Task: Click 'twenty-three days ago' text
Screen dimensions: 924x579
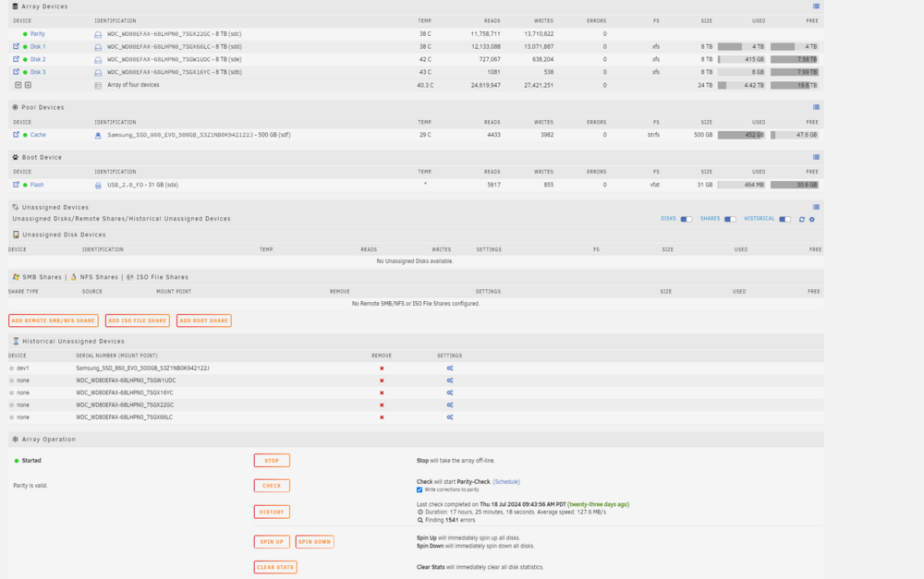Action: pyautogui.click(x=598, y=505)
